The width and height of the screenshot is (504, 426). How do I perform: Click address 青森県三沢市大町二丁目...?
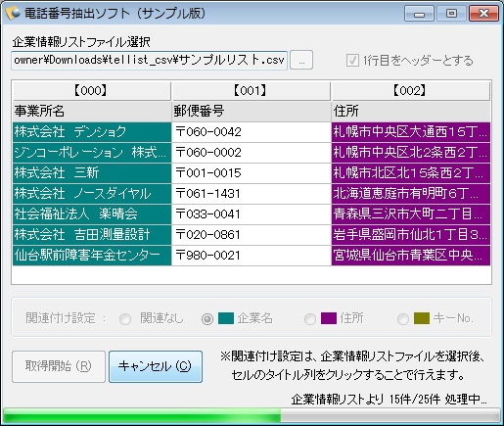click(411, 214)
